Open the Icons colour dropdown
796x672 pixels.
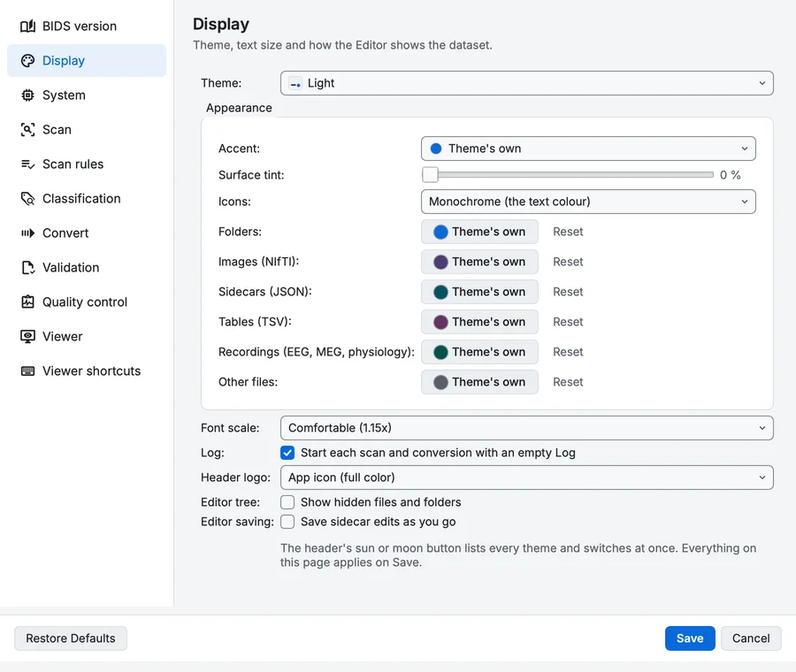tap(588, 202)
